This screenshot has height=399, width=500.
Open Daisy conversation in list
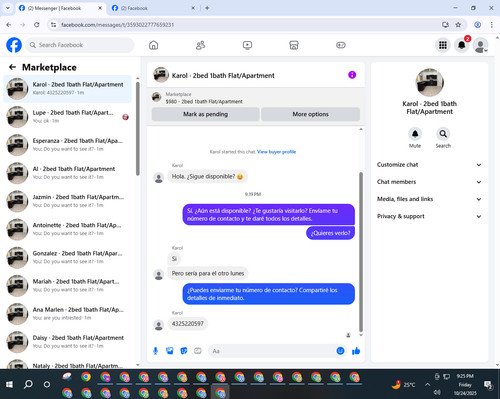(x=67, y=342)
